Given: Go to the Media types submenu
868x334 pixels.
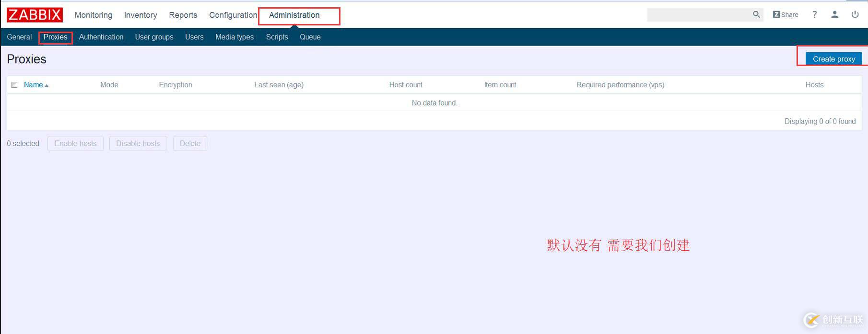Looking at the screenshot, I should 235,37.
